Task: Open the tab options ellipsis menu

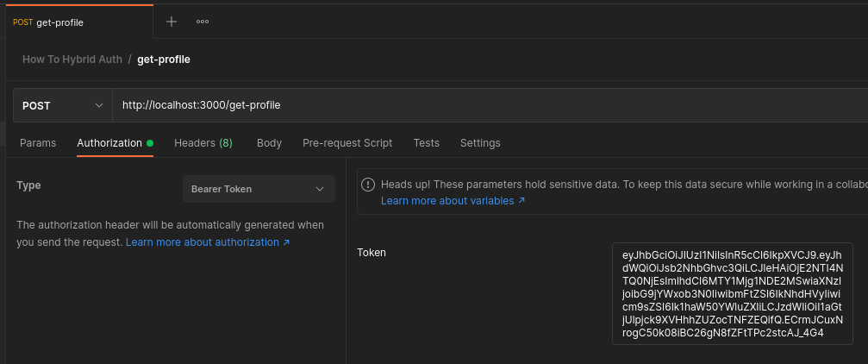Action: point(203,22)
